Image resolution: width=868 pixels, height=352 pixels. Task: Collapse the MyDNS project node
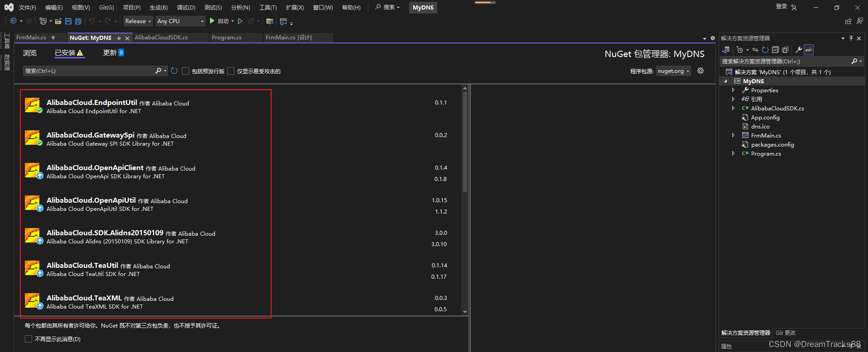[725, 81]
